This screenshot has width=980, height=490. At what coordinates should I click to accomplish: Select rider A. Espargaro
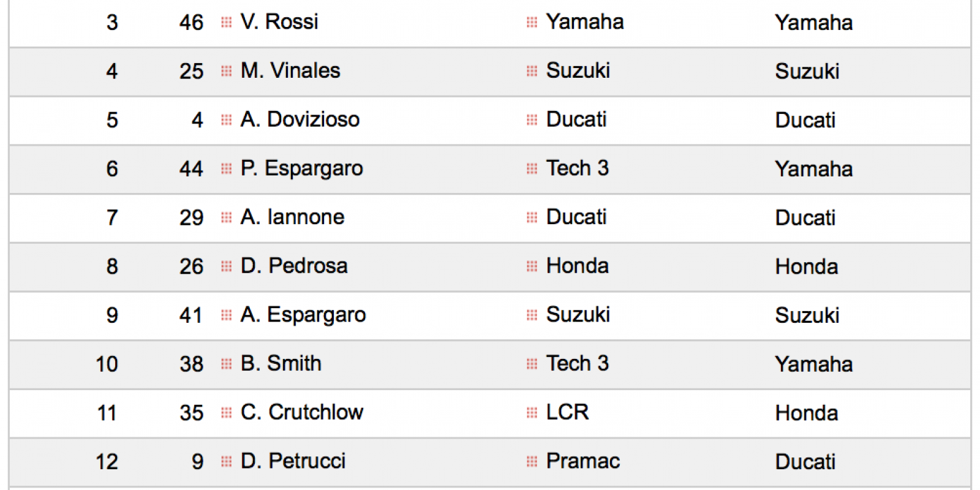(303, 315)
